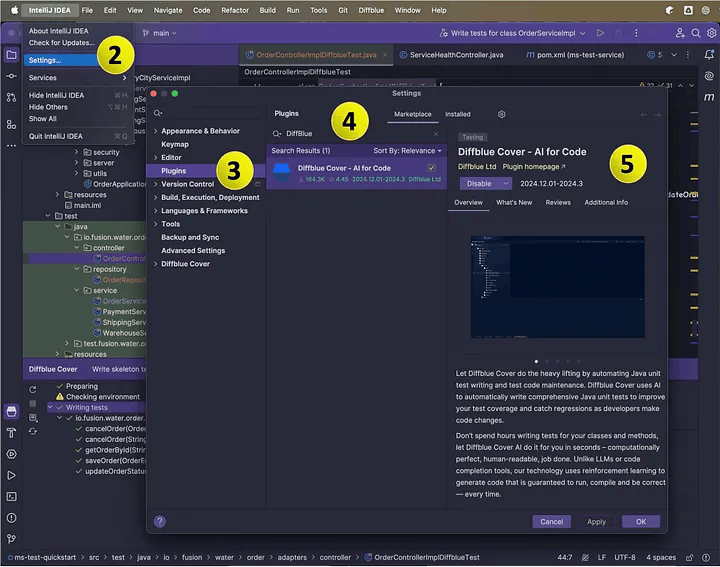The image size is (720, 567).
Task: Click the plugins gear settings icon
Action: click(x=501, y=114)
